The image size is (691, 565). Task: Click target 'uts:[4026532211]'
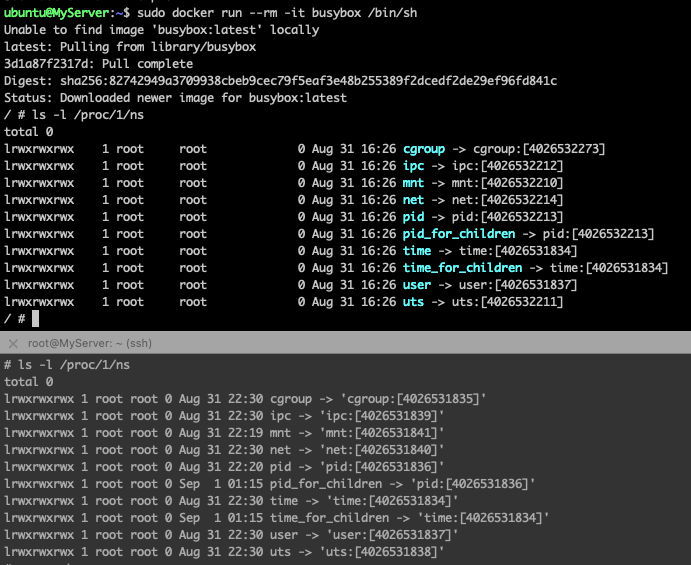coord(507,302)
